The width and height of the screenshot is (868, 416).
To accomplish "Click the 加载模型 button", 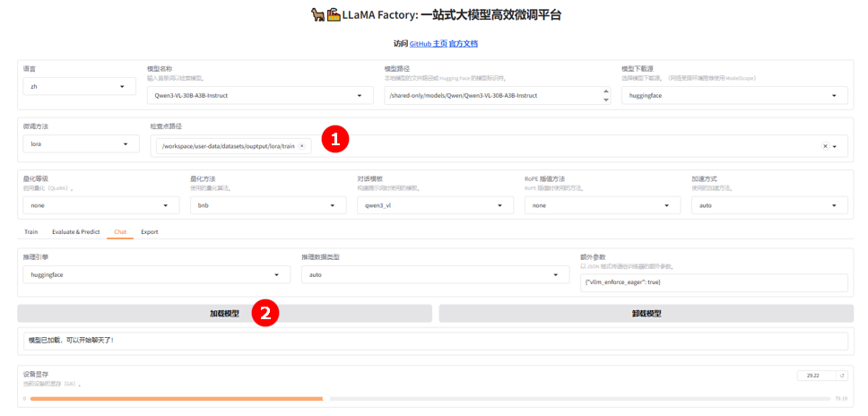I will pyautogui.click(x=225, y=314).
